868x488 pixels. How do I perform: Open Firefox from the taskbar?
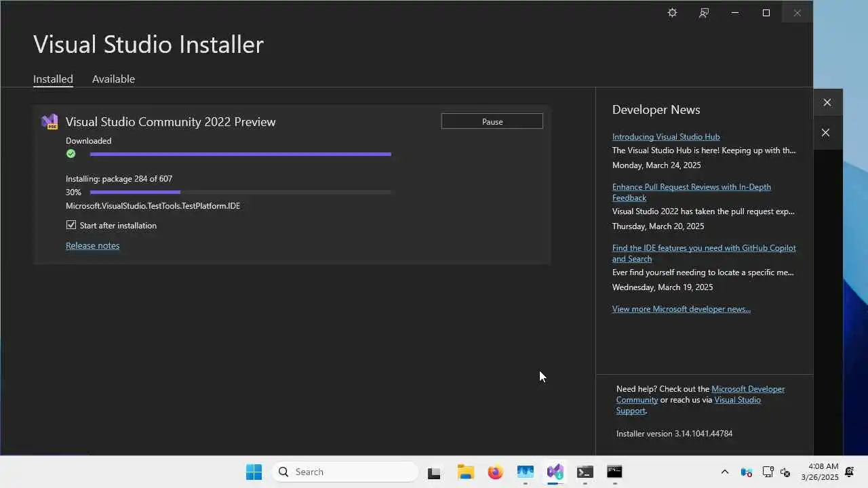496,472
